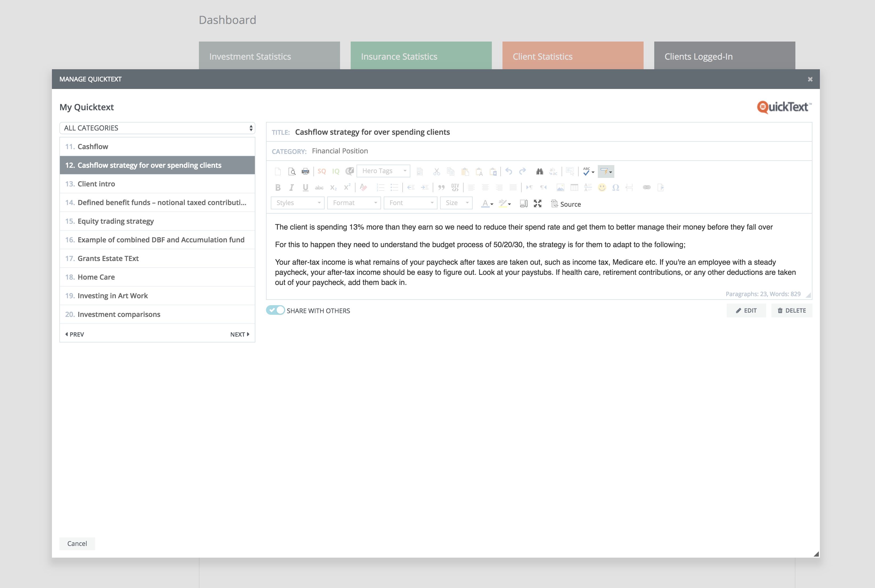Click the Cancel button

click(77, 543)
